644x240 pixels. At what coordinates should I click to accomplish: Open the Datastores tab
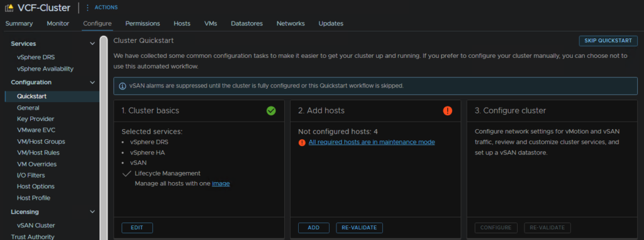click(247, 23)
